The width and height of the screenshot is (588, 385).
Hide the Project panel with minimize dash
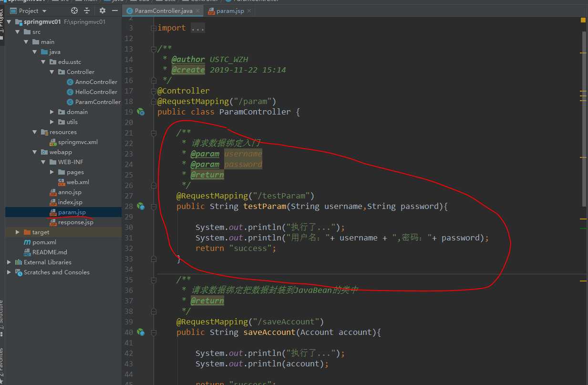[x=114, y=10]
